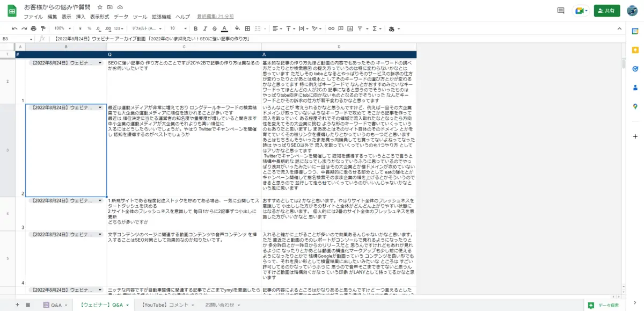This screenshot has height=311, width=644.
Task: Click the print icon
Action: click(x=34, y=28)
